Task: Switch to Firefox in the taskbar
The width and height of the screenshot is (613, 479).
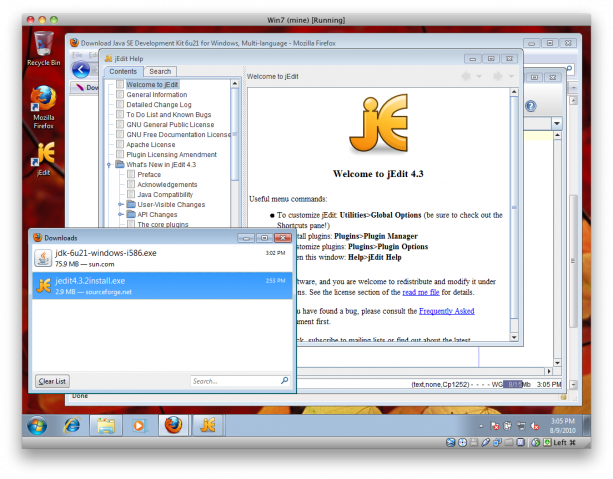Action: pyautogui.click(x=173, y=425)
